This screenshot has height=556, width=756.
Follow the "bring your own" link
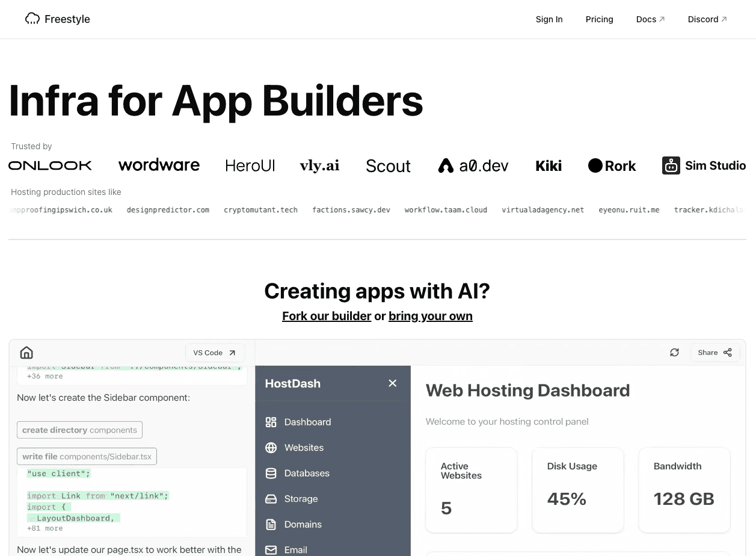tap(430, 316)
